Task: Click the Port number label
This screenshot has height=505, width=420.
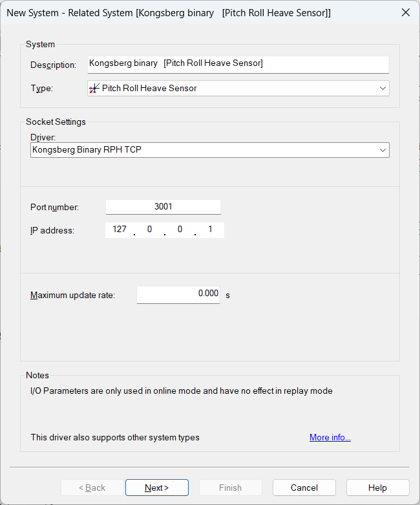Action: click(54, 207)
